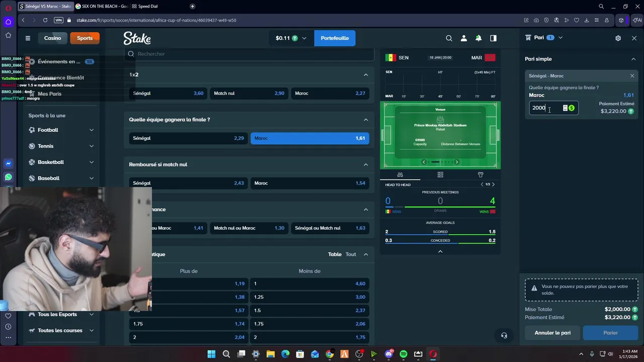Open Opera sidebar bookmarks star

tap(8, 35)
